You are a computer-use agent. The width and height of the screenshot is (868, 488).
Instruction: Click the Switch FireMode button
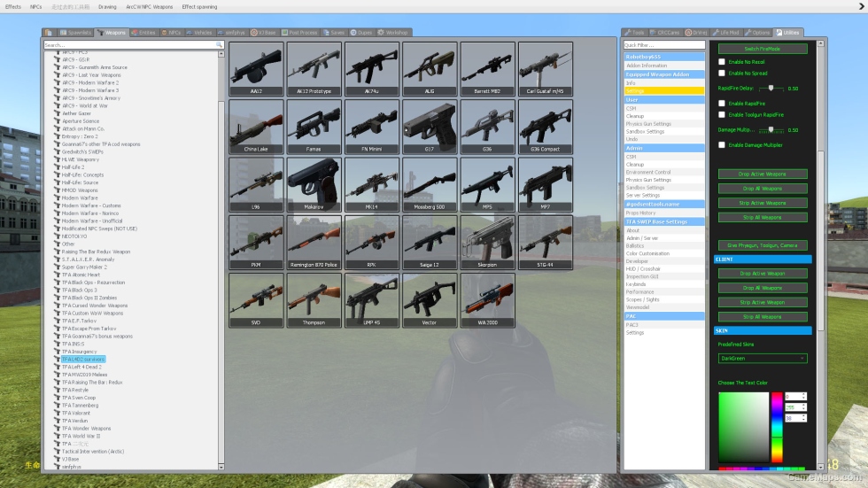[x=763, y=49]
